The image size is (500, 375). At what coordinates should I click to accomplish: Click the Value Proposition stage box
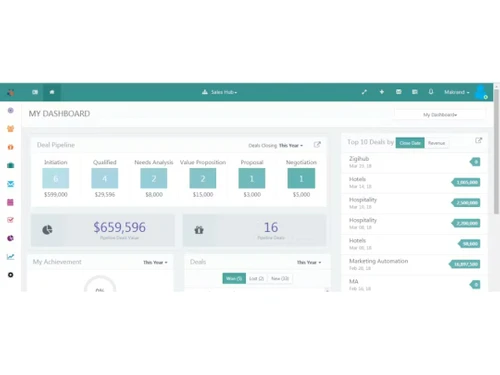point(203,178)
